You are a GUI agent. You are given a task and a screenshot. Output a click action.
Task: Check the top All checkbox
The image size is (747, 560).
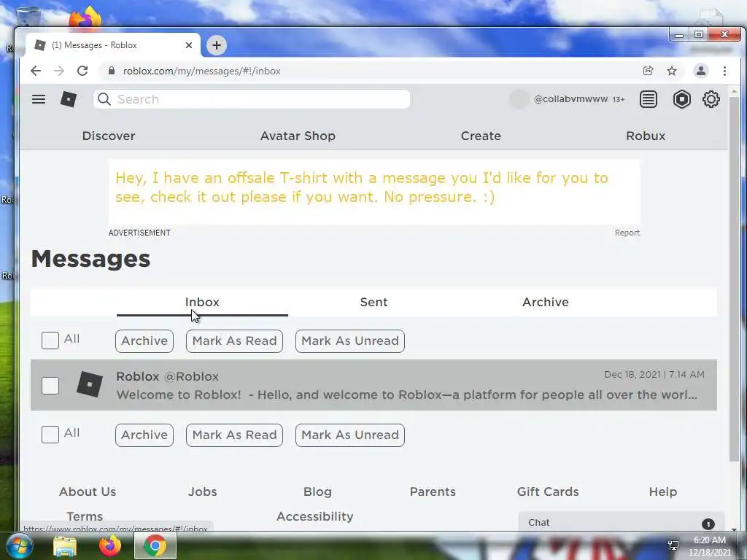point(50,341)
